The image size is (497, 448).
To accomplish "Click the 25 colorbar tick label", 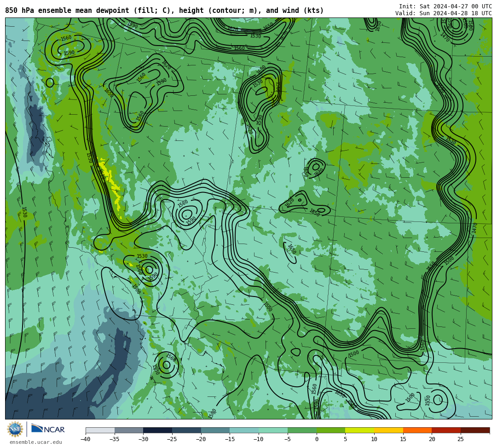I will [x=461, y=439].
